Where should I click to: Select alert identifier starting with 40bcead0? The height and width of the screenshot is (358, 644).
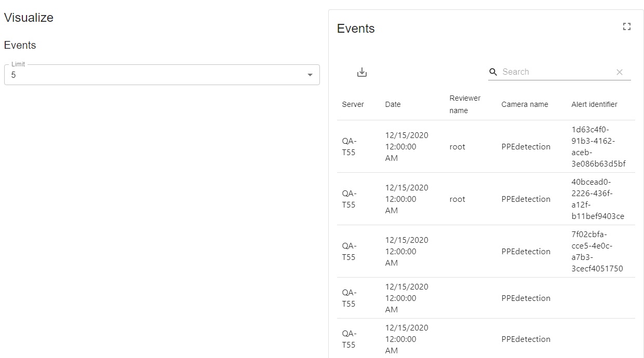tap(597, 199)
